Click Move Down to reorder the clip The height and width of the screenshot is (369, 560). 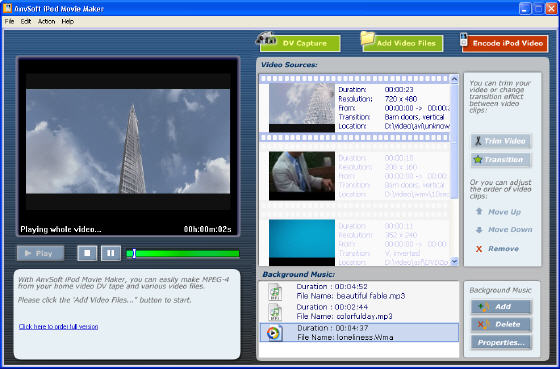pyautogui.click(x=510, y=230)
